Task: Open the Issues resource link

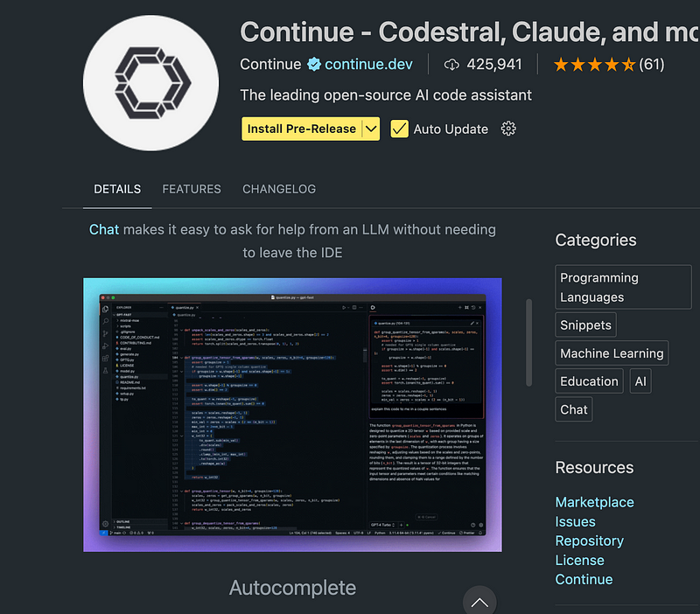Action: point(575,521)
